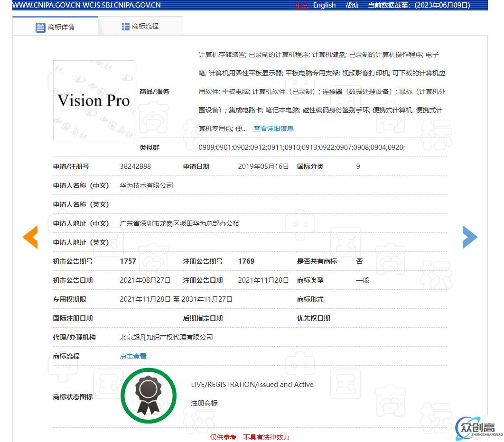Click the 是否共有商标 value 否
The width and height of the screenshot is (504, 442).
(x=359, y=261)
